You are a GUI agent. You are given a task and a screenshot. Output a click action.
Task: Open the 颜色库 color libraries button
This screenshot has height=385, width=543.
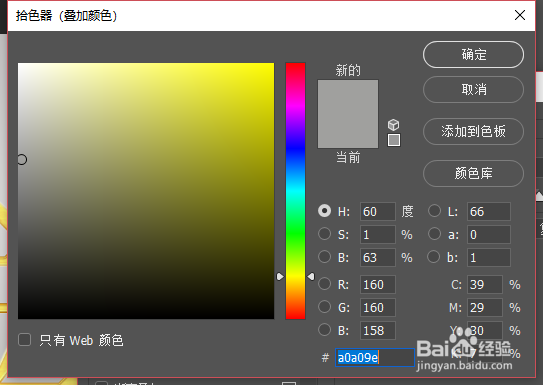tap(473, 173)
